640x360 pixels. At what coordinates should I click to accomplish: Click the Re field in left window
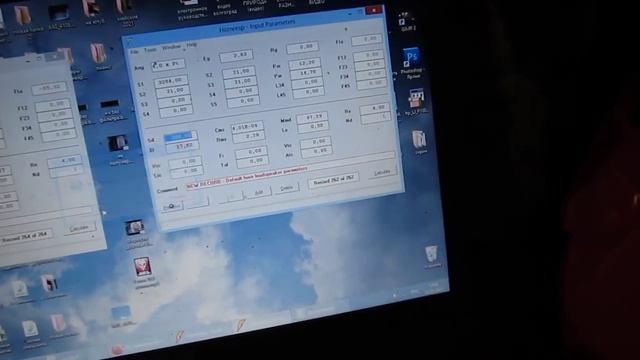(x=64, y=162)
